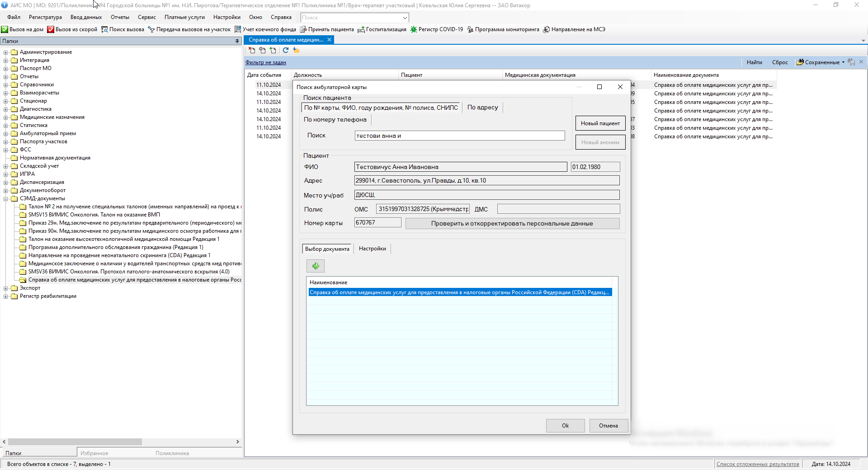Open the 'Регистратура' menu
The height and width of the screenshot is (470, 868).
coord(45,17)
